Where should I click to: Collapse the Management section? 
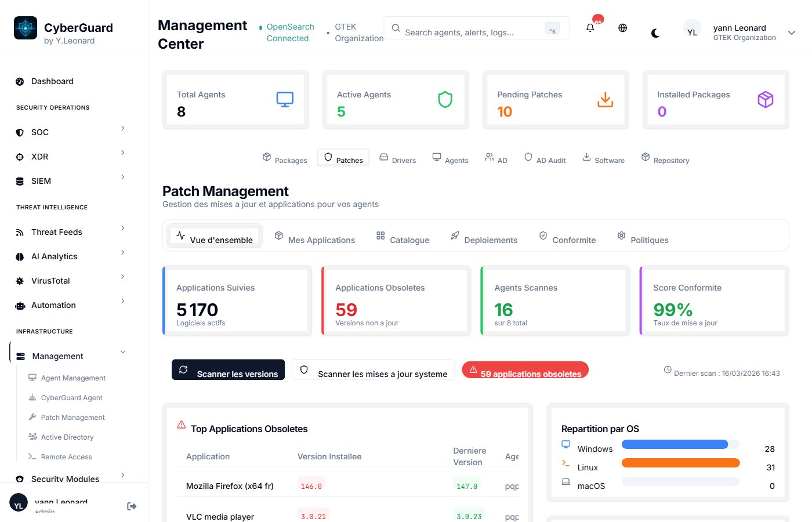[x=122, y=352]
